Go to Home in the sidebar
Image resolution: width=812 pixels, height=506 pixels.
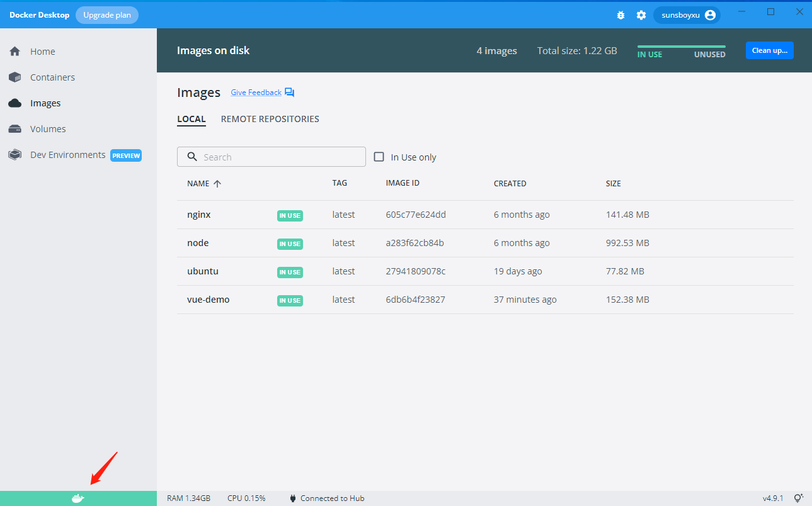[x=43, y=51]
